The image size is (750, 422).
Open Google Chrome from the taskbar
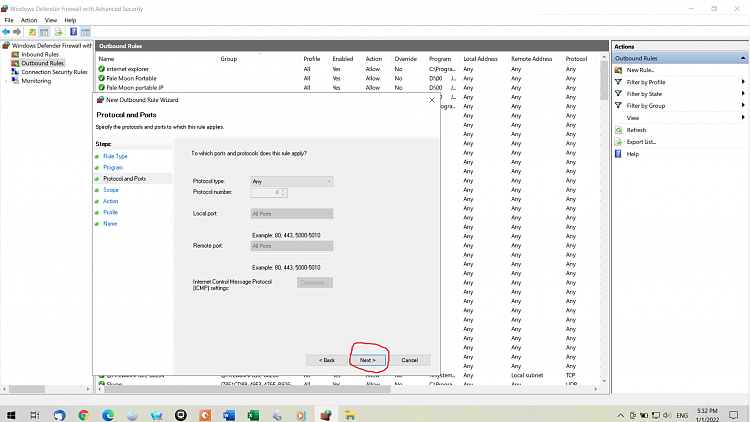84,415
